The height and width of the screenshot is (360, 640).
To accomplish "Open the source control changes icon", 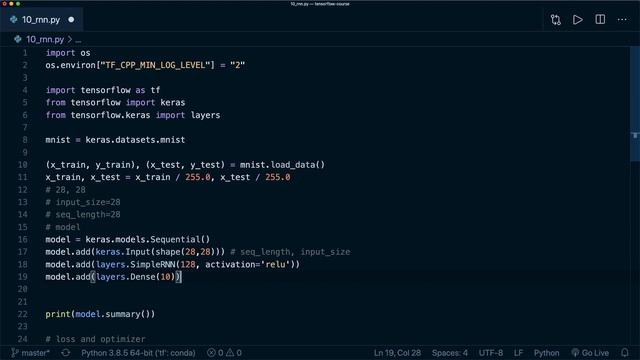I will [x=556, y=20].
